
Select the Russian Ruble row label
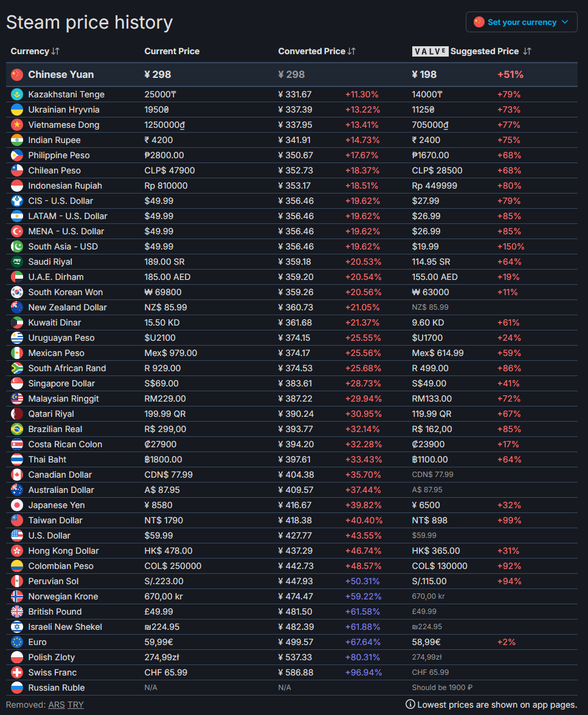tap(56, 688)
